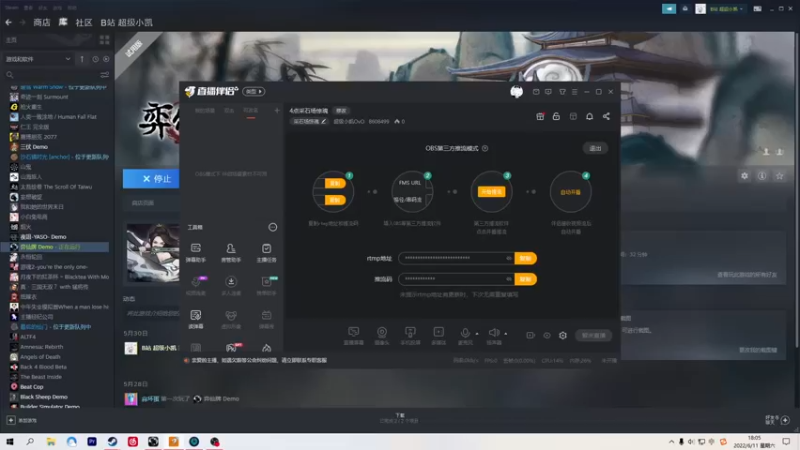This screenshot has width=800, height=450.
Task: Click the Steam game favorite star icon
Action: [x=779, y=176]
